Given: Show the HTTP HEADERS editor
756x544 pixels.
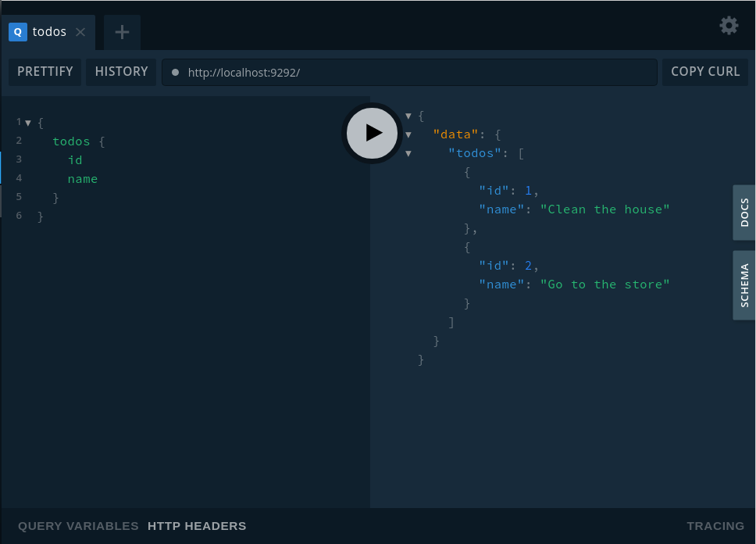Looking at the screenshot, I should [197, 526].
